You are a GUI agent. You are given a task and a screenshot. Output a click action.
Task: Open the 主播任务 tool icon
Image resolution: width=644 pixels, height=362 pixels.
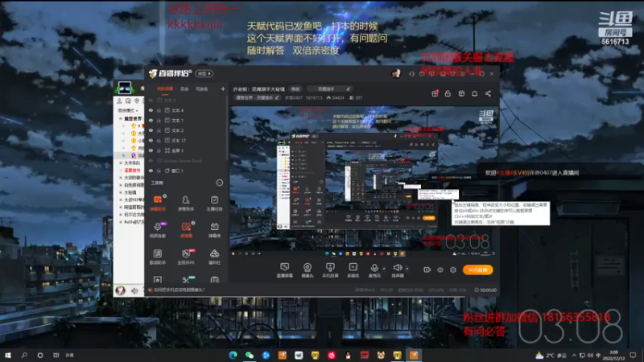[214, 203]
